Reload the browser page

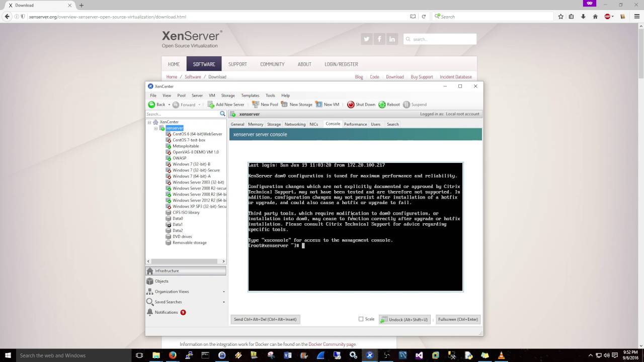click(424, 17)
